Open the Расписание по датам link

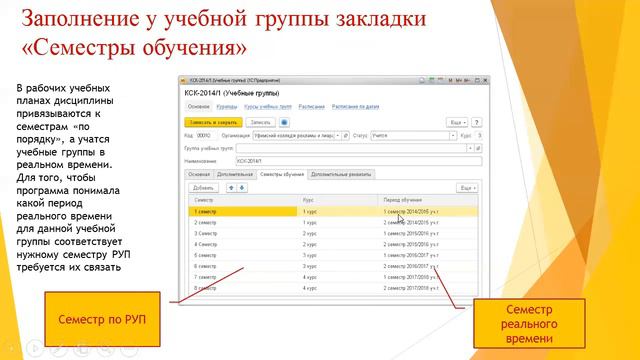click(x=355, y=107)
